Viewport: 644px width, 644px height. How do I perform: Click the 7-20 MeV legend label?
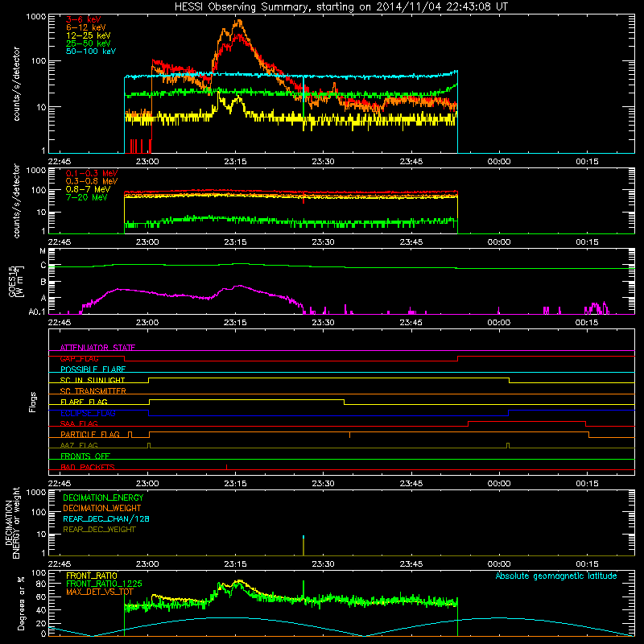click(x=87, y=197)
